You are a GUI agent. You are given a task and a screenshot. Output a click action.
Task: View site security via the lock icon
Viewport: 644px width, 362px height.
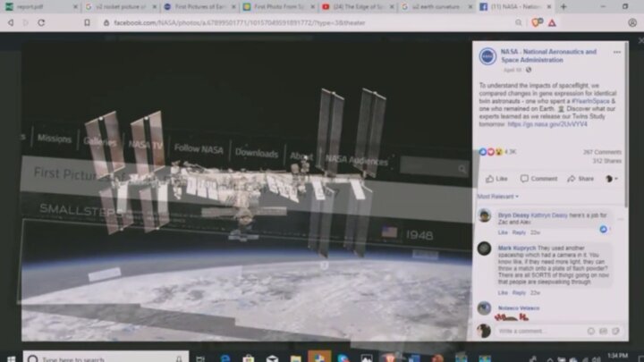pos(106,22)
